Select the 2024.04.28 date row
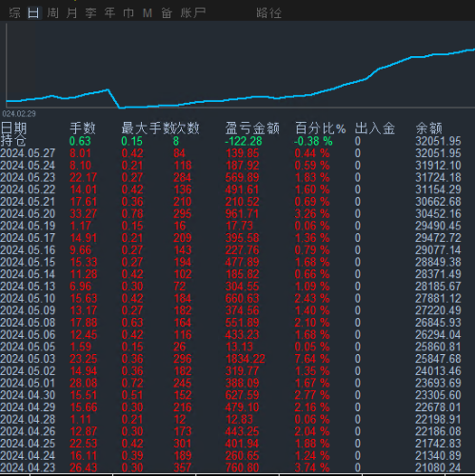The width and height of the screenshot is (475, 476). coord(28,419)
